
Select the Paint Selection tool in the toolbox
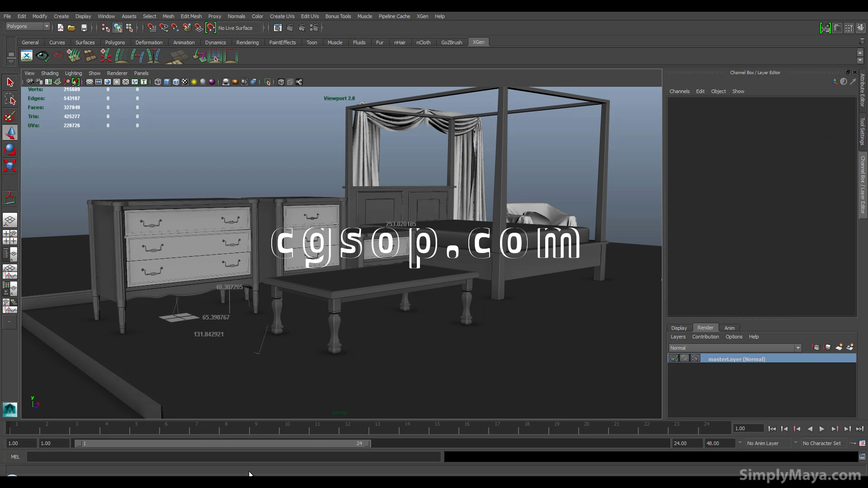coord(10,117)
